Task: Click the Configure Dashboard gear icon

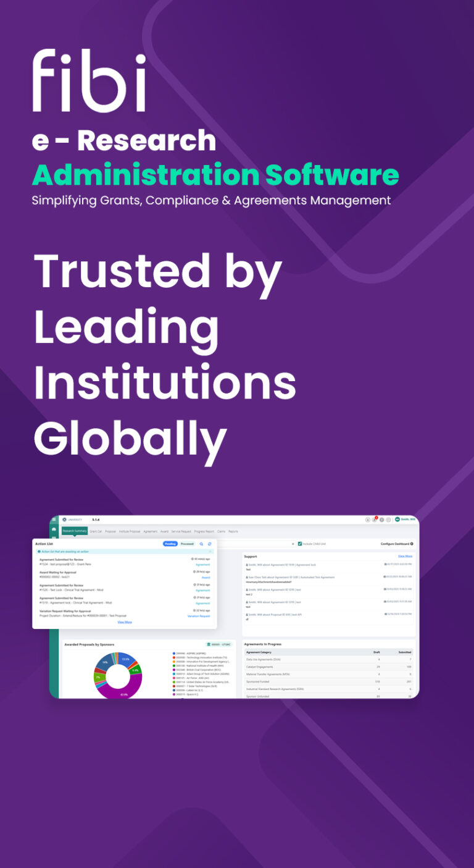Action: (x=412, y=544)
